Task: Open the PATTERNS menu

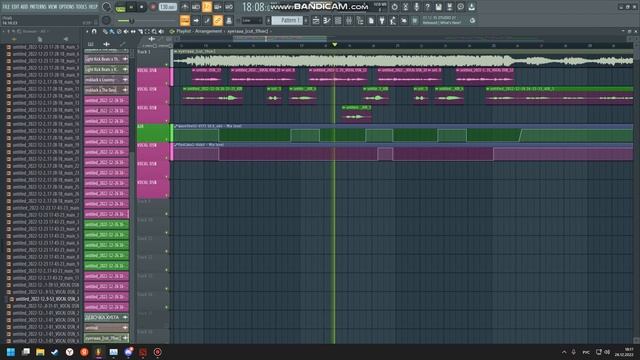Action: (38, 7)
